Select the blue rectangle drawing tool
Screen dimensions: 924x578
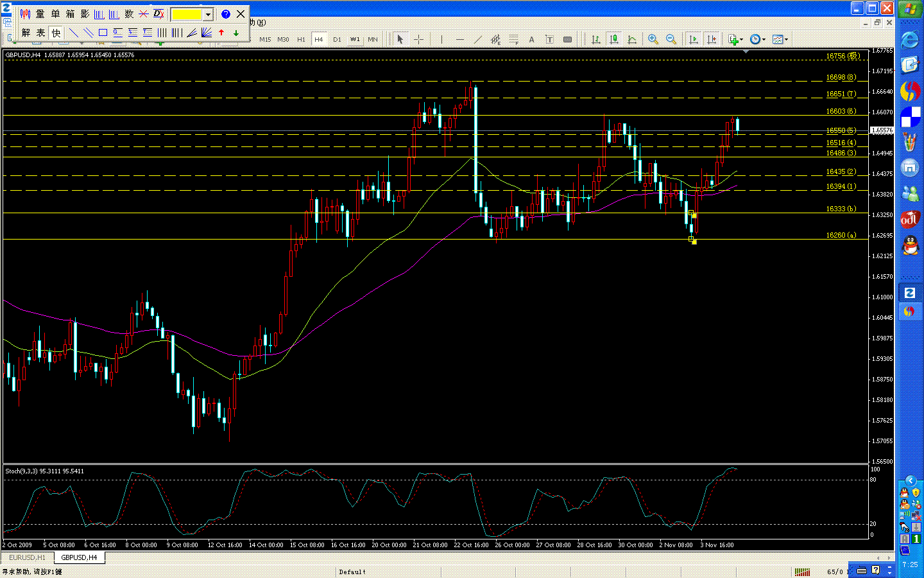click(x=103, y=33)
